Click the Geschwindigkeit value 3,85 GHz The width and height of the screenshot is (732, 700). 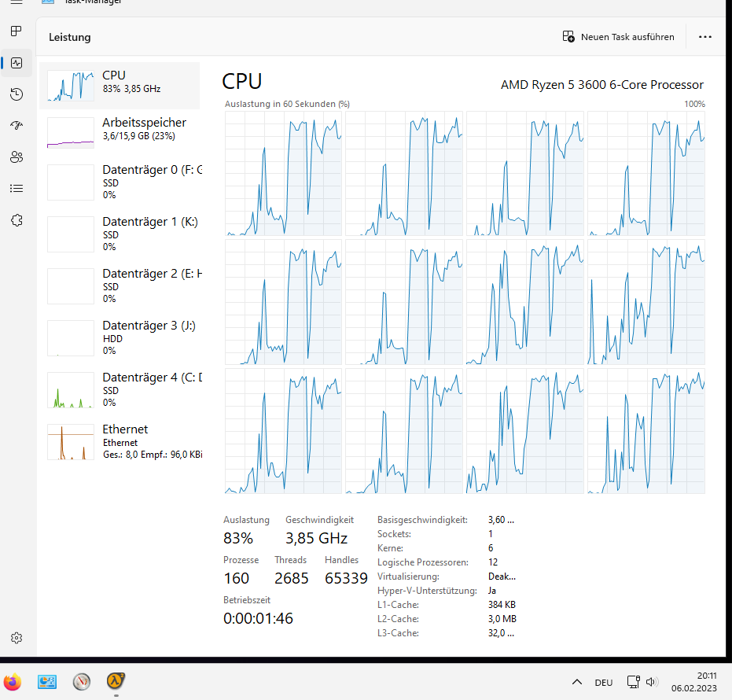(317, 538)
